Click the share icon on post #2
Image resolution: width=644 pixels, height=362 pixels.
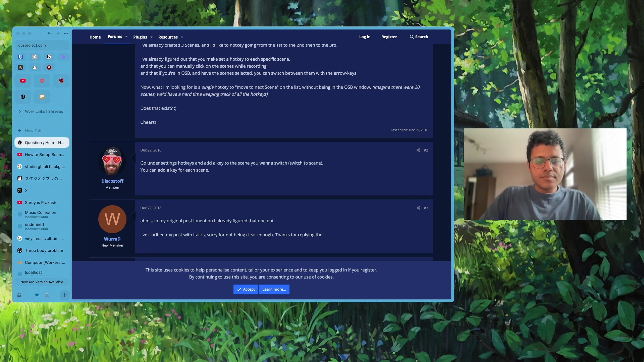tap(418, 150)
